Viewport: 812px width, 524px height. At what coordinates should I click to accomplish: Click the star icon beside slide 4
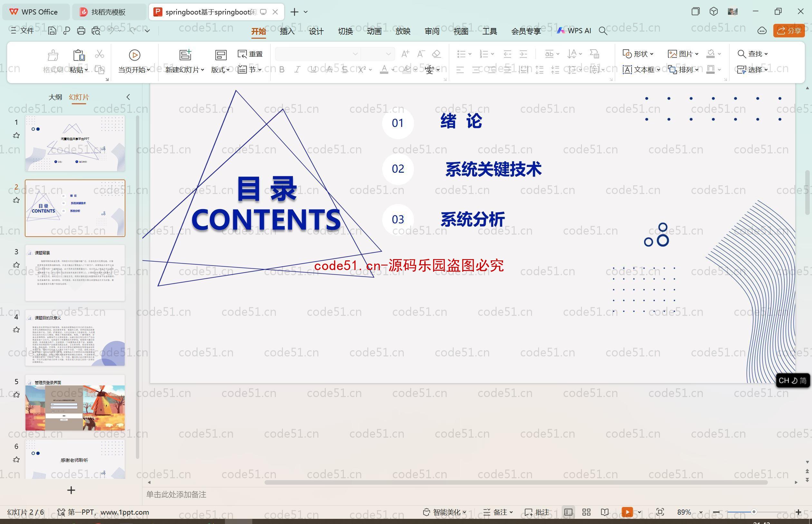tap(16, 330)
